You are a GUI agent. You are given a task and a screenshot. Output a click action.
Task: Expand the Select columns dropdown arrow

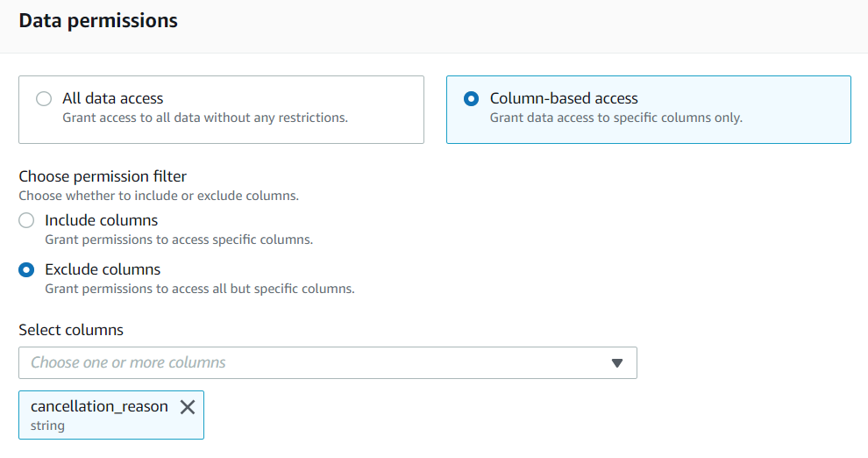pyautogui.click(x=617, y=363)
